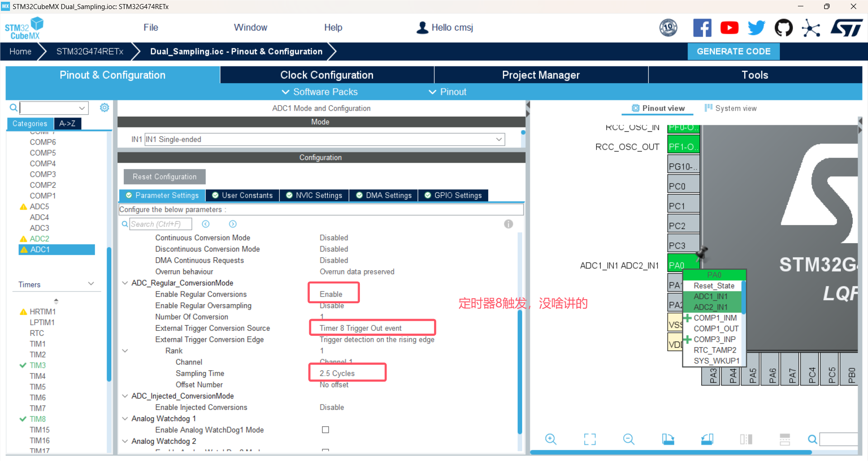The width and height of the screenshot is (868, 461).
Task: Switch to the Tools tab
Action: coord(755,75)
